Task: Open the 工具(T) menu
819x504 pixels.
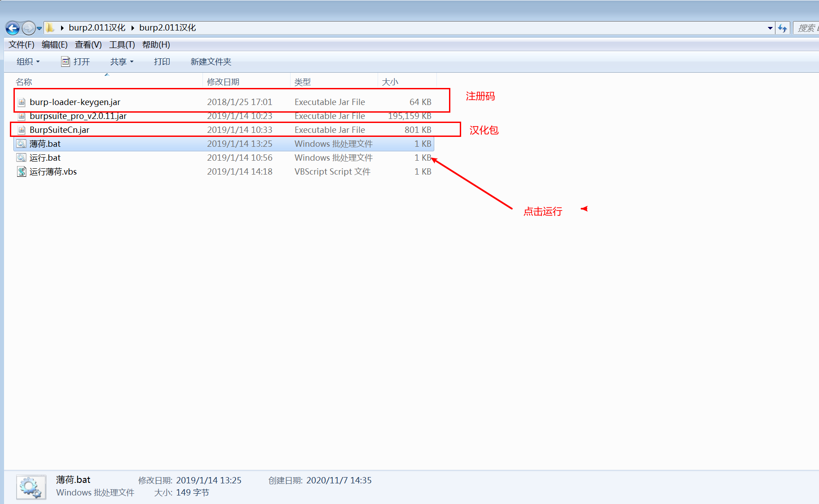Action: click(x=122, y=44)
